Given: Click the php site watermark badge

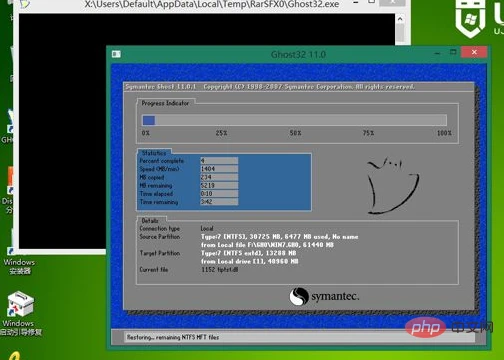Looking at the screenshot, I should click(426, 328).
